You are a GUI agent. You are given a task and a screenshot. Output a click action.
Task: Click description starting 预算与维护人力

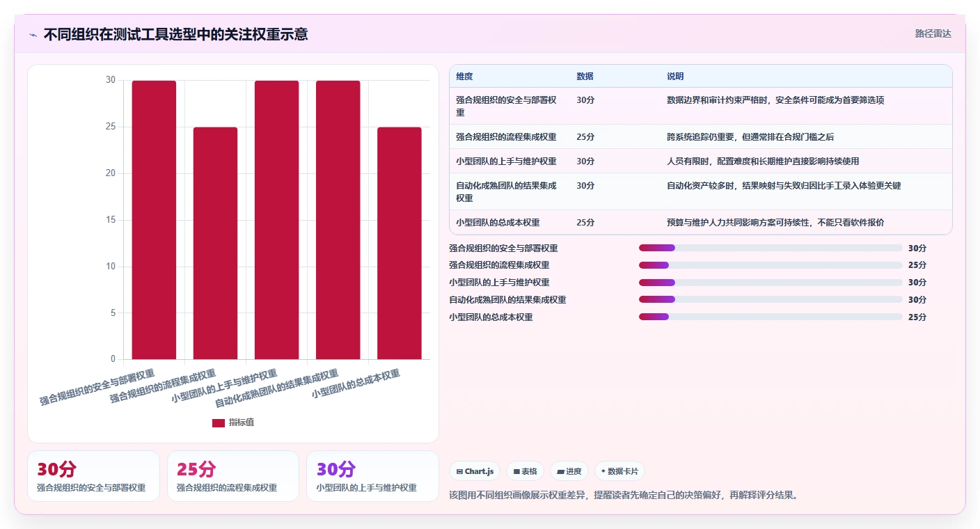pos(775,223)
